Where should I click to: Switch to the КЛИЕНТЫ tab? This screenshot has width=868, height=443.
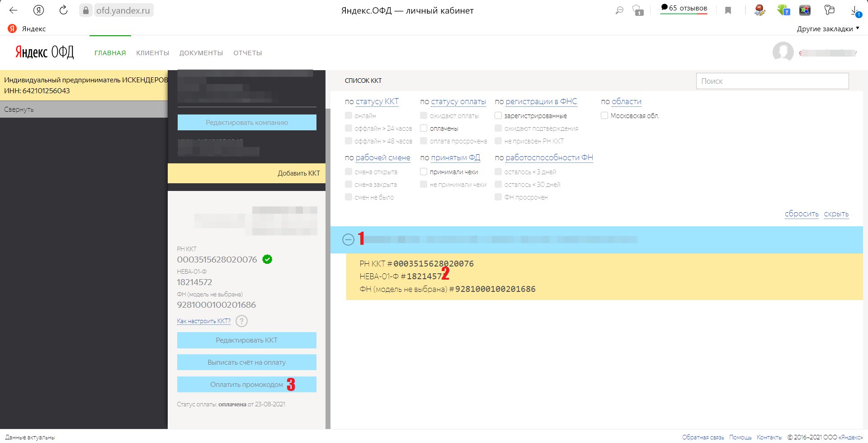(153, 53)
